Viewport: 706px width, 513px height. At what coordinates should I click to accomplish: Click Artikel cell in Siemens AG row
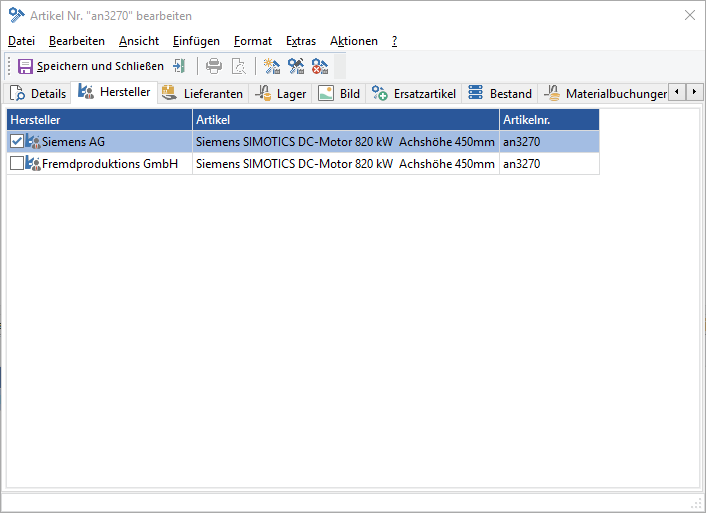point(346,141)
